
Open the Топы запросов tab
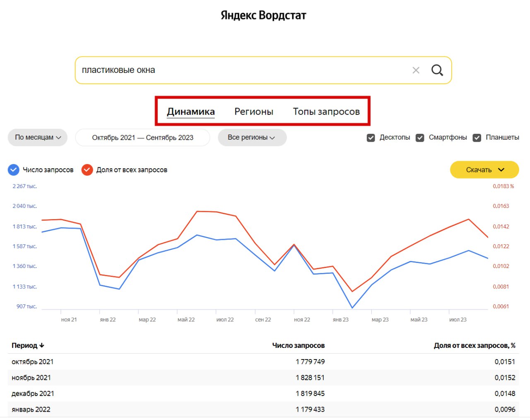click(x=326, y=111)
